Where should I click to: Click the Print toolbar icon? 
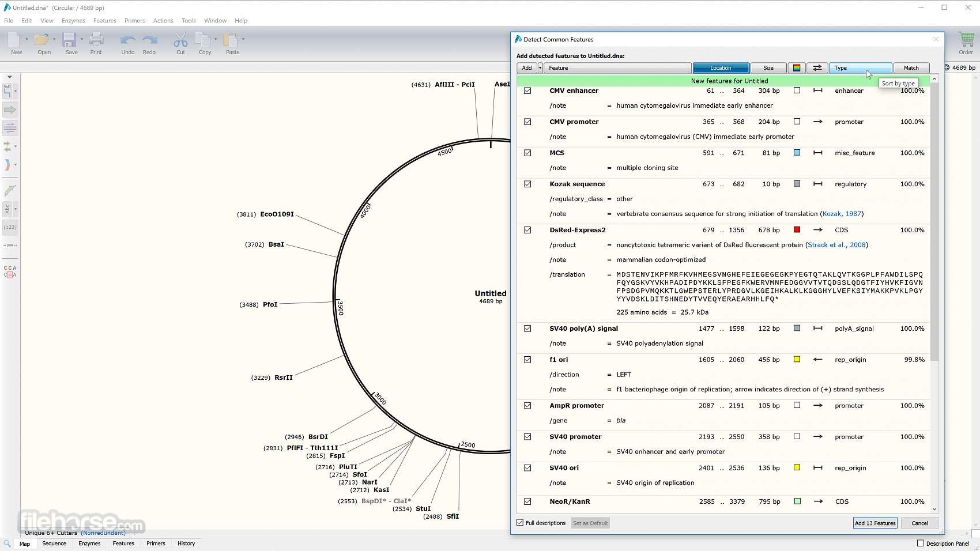point(96,40)
